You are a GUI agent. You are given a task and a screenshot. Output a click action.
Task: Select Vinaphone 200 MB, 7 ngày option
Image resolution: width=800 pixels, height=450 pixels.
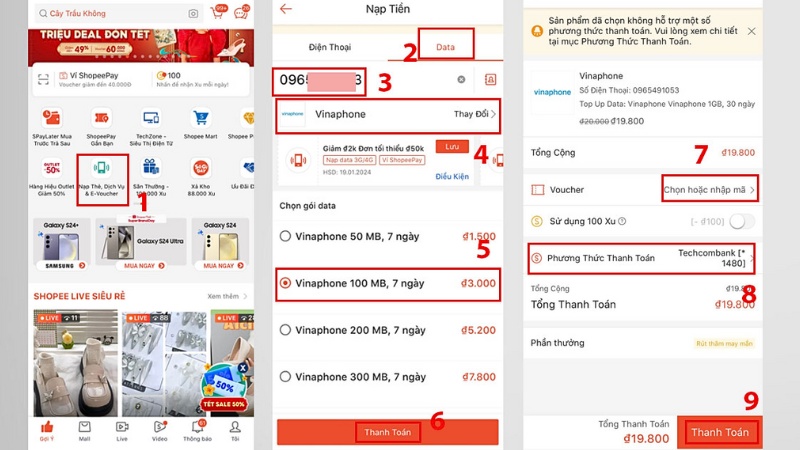[388, 330]
